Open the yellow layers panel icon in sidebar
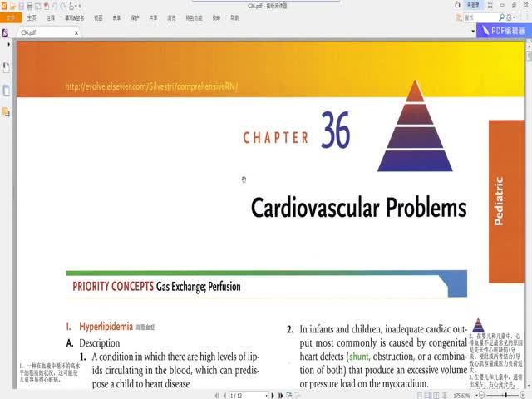Image resolution: width=532 pixels, height=399 pixels. tap(6, 111)
